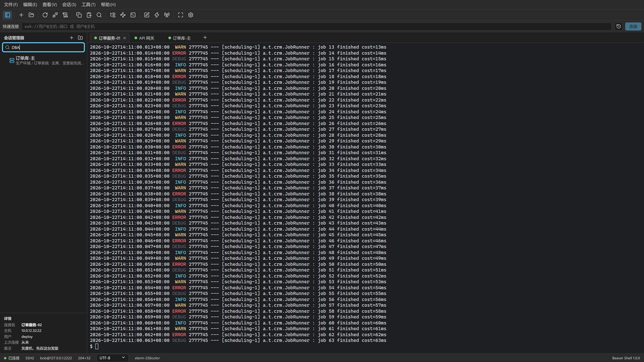644x362 pixels.
Task: Open the UTF-8 encoding dropdown
Action: [112, 358]
